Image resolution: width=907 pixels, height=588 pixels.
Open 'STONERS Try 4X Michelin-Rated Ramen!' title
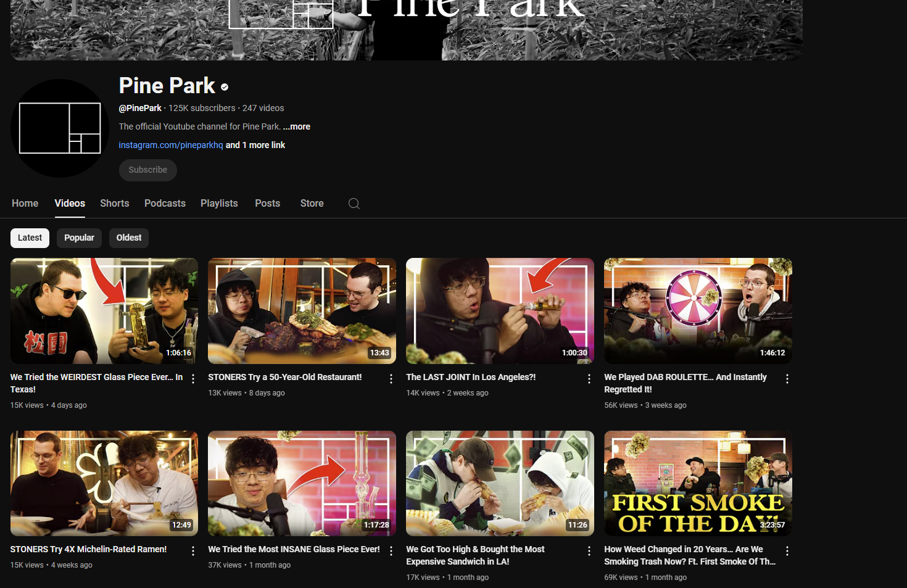point(88,549)
